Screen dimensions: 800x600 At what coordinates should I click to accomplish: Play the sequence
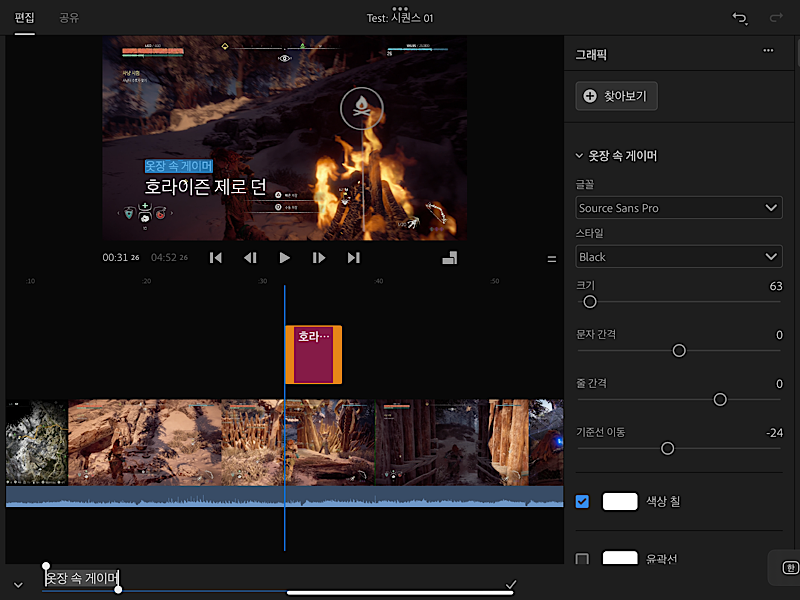285,258
